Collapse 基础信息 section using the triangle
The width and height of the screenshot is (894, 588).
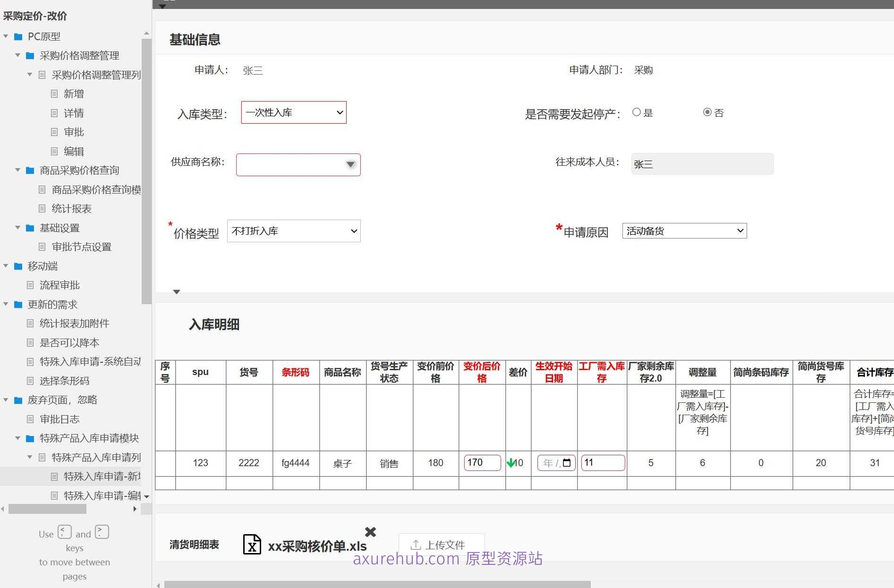[x=176, y=291]
